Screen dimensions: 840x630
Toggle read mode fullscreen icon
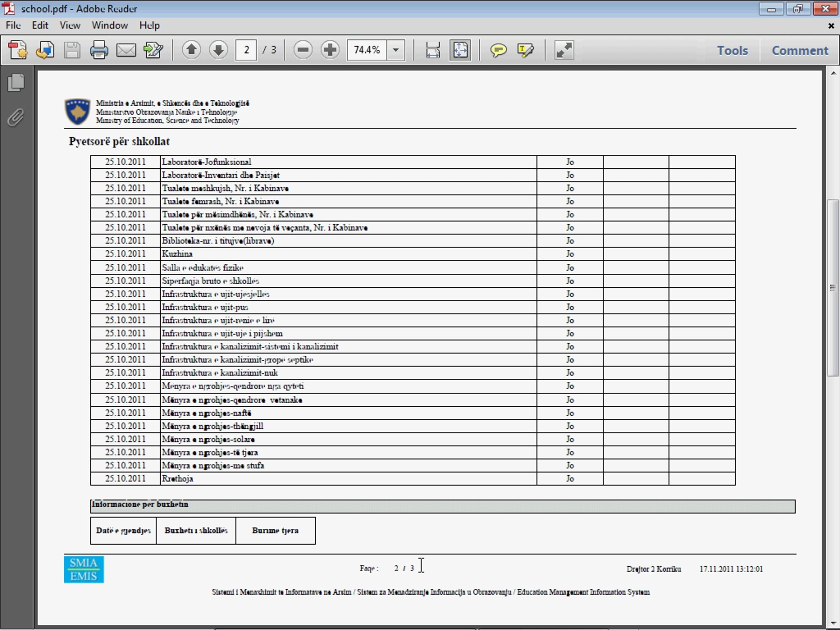click(563, 50)
